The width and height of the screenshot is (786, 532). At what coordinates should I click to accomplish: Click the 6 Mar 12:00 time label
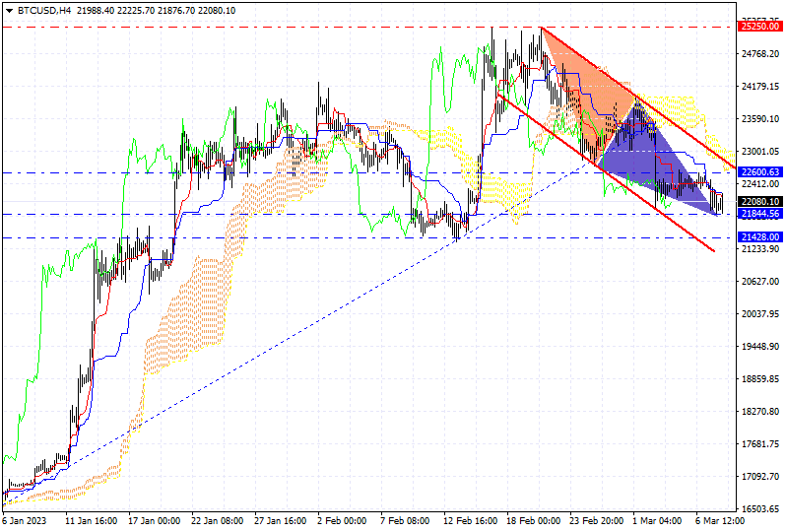(720, 521)
